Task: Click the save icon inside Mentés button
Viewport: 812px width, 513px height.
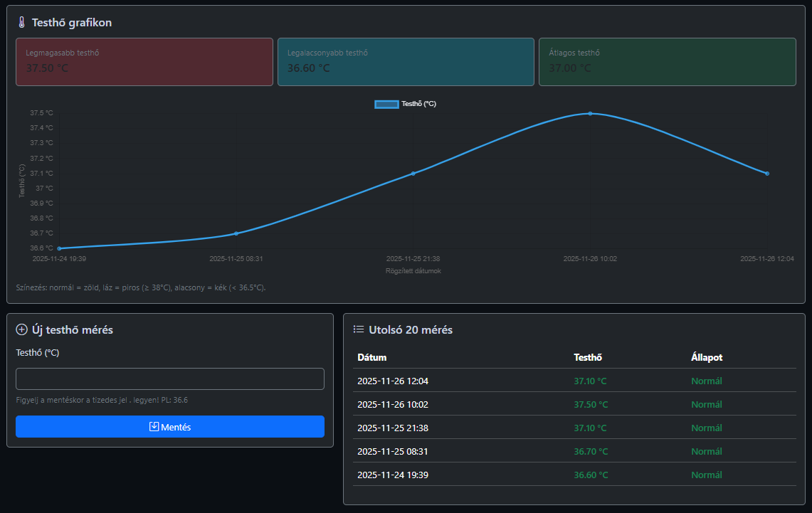Action: (154, 427)
